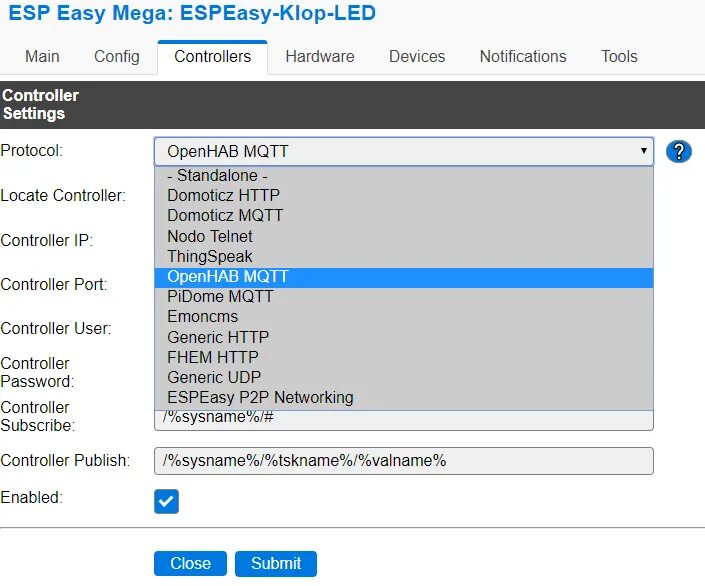Switch to the Main tab
This screenshot has height=586, width=705.
42,57
